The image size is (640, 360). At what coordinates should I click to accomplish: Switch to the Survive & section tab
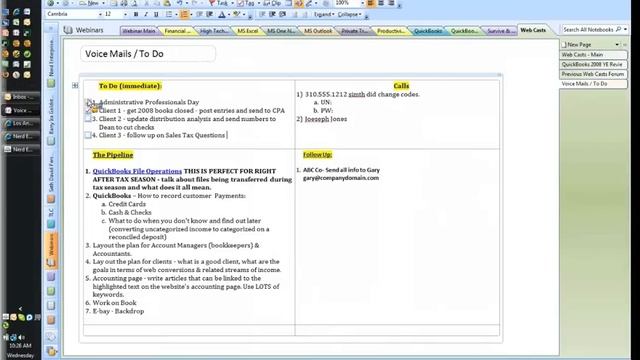pyautogui.click(x=501, y=31)
